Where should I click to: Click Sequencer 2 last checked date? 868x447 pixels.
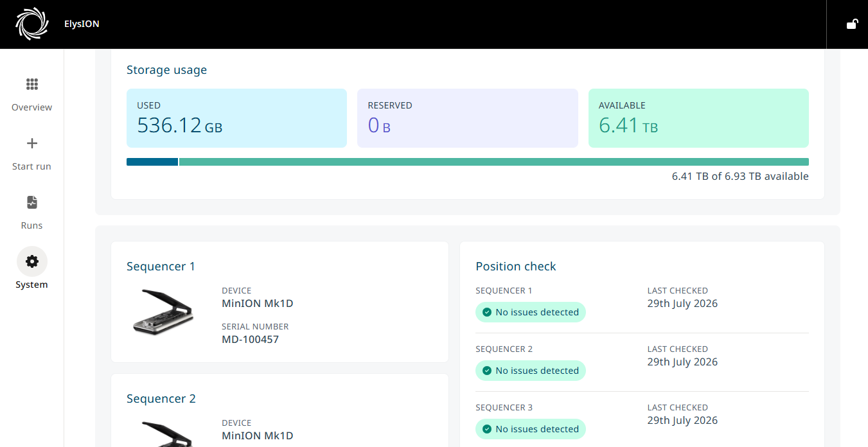682,362
